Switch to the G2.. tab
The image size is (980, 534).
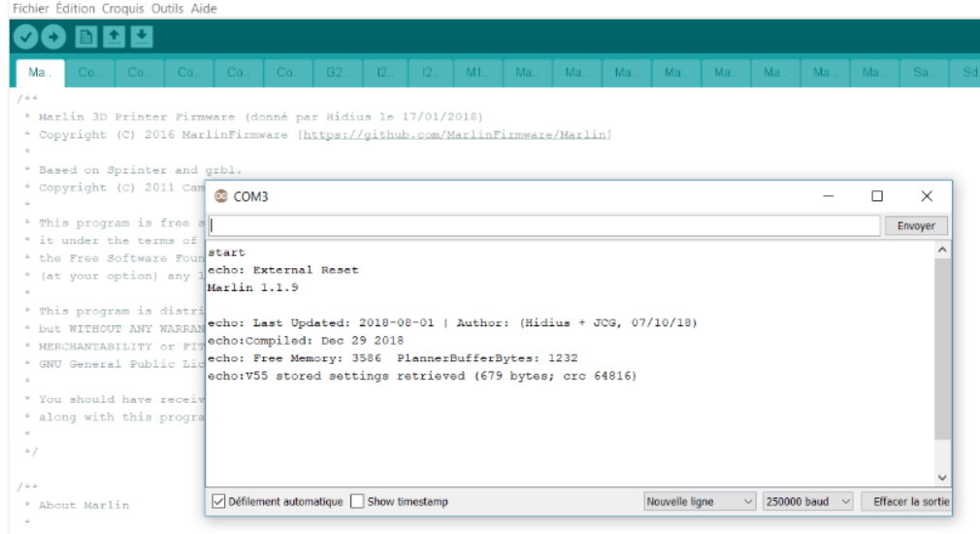click(338, 73)
